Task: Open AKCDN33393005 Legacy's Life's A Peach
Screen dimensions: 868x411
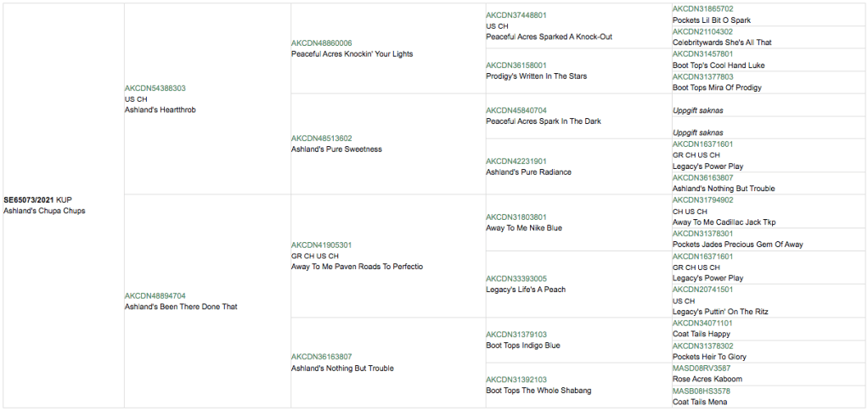Action: pyautogui.click(x=516, y=279)
